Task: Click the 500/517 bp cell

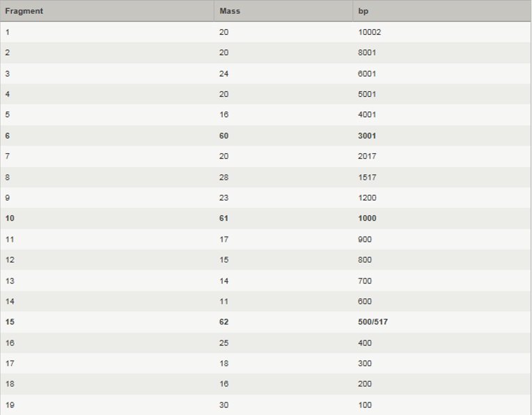Action: (373, 322)
